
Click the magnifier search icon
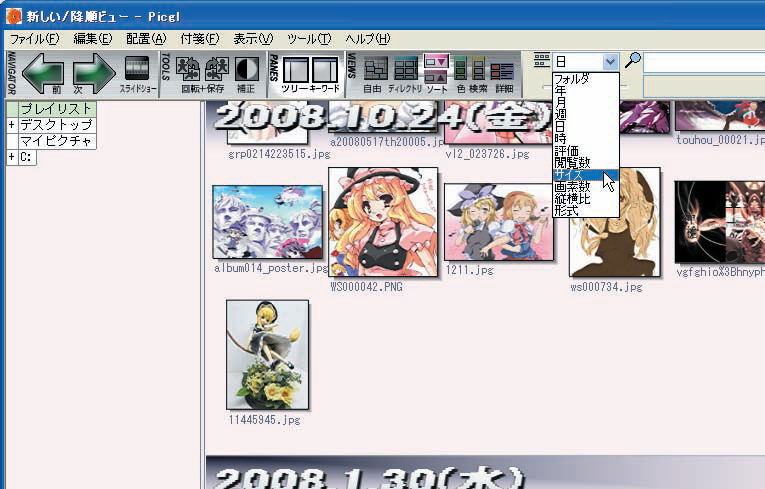pos(633,61)
